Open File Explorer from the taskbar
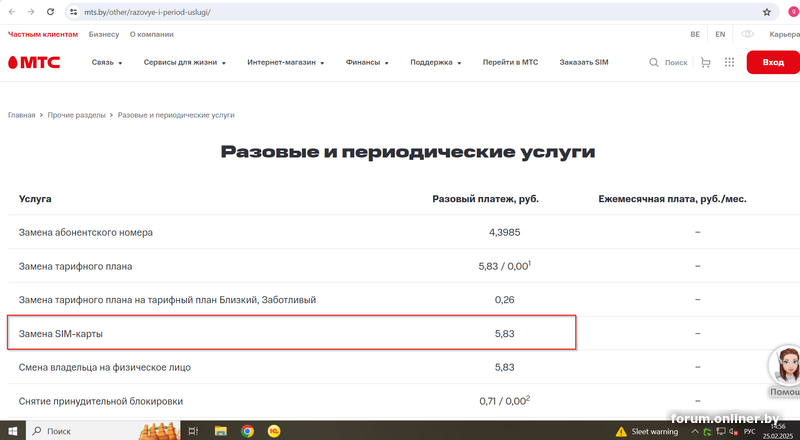The width and height of the screenshot is (800, 440). click(220, 431)
